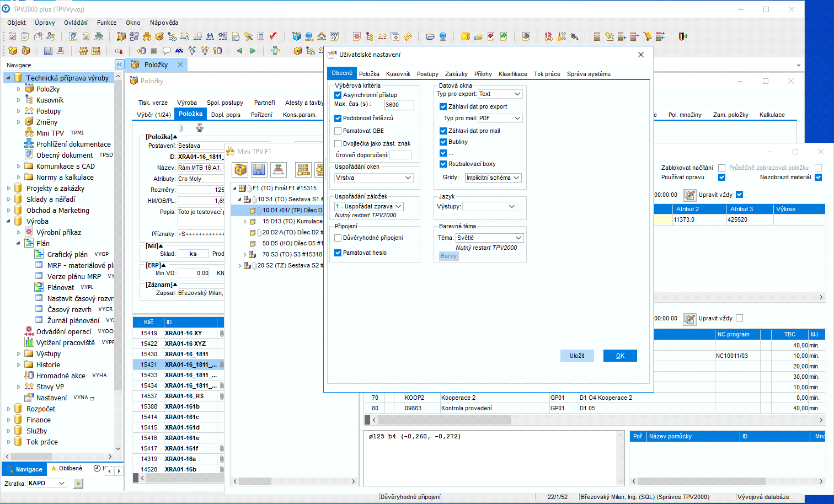
Task: Open Gridy Implicitní schéma dropdown
Action: tap(516, 178)
